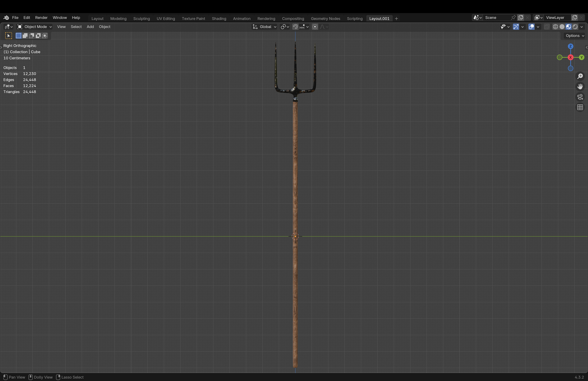Pin the scene to workspace
Image resolution: width=588 pixels, height=381 pixels.
coord(513,18)
